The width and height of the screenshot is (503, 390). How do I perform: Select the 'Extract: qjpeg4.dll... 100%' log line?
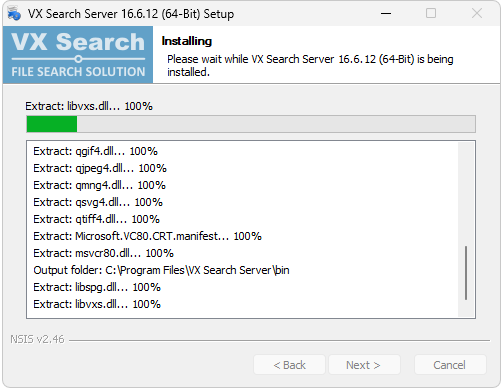[100, 168]
